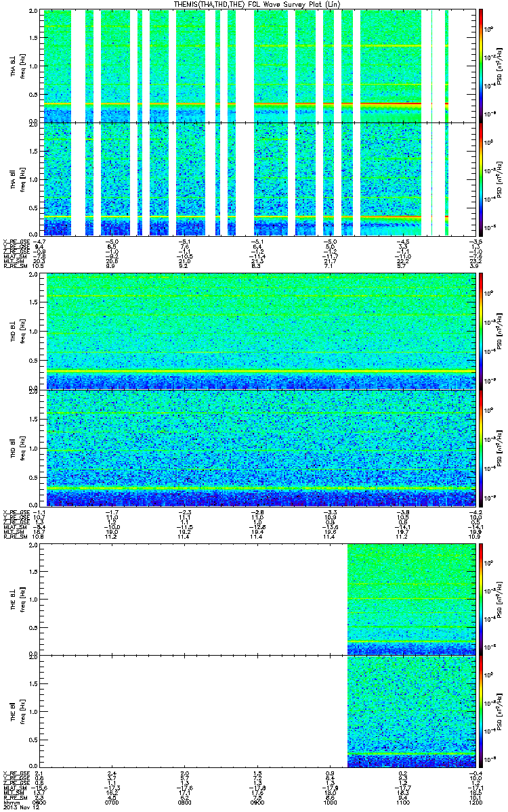The image size is (508, 812).
Task: Click the 1.0 frequency tick on THD B-perpendicular
Action: (35, 332)
